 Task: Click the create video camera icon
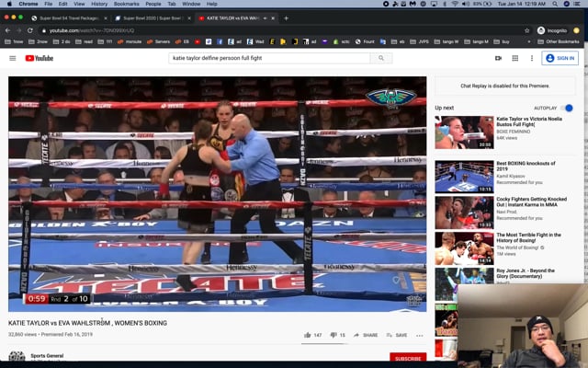pyautogui.click(x=498, y=58)
